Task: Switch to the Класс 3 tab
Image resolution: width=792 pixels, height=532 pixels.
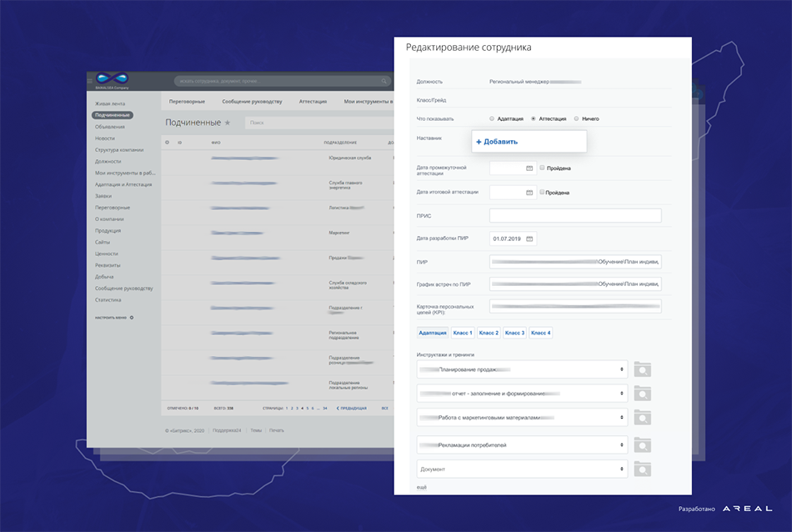Action: (x=514, y=333)
